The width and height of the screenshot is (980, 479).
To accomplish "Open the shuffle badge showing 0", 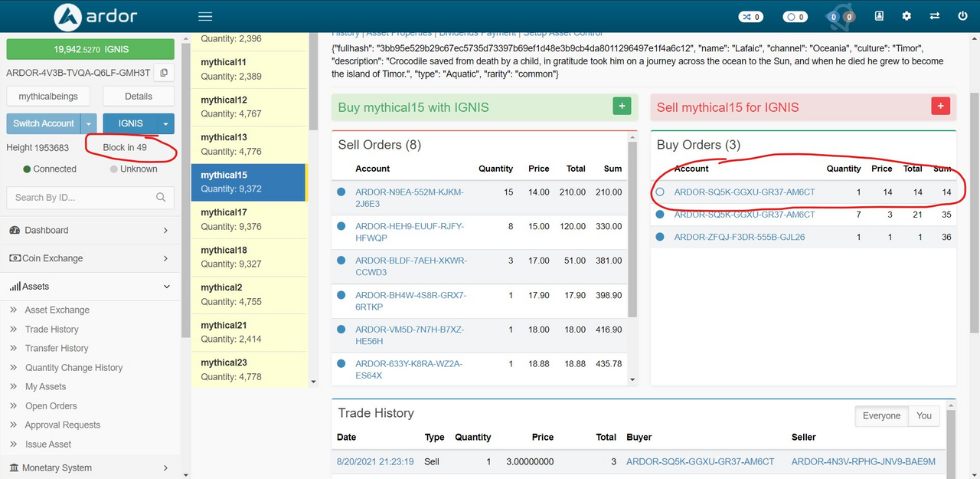I will pyautogui.click(x=750, y=16).
